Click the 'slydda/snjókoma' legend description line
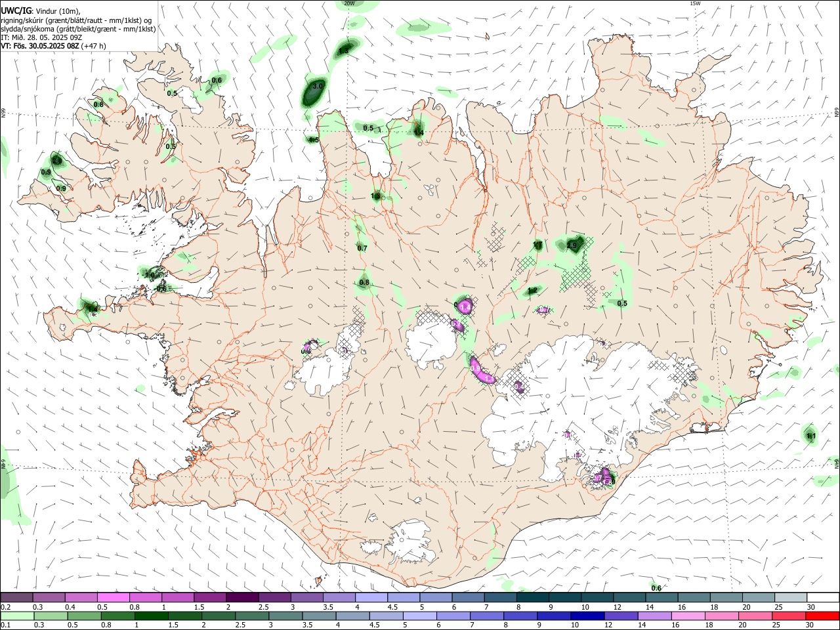The width and height of the screenshot is (840, 630). click(78, 29)
